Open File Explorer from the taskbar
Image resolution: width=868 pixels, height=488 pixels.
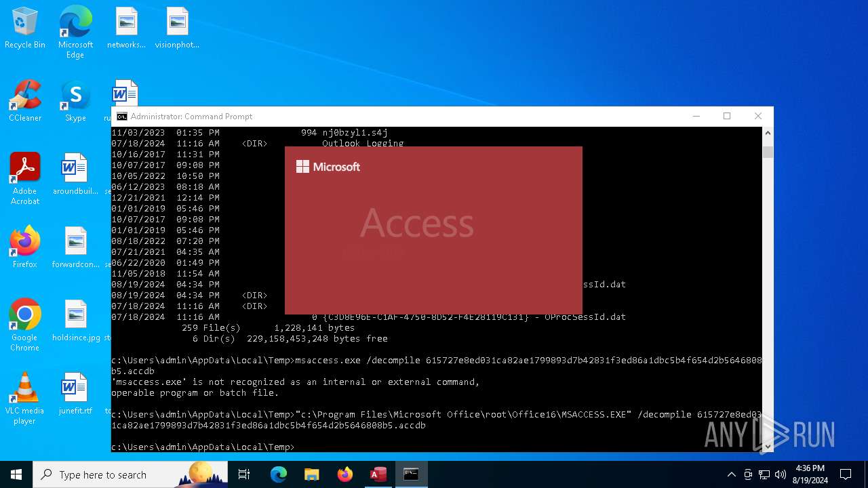pyautogui.click(x=311, y=474)
